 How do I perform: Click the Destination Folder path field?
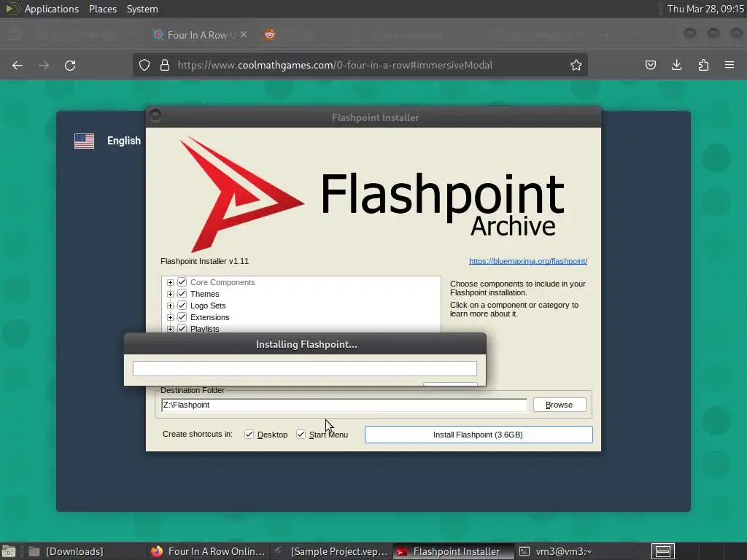(344, 405)
